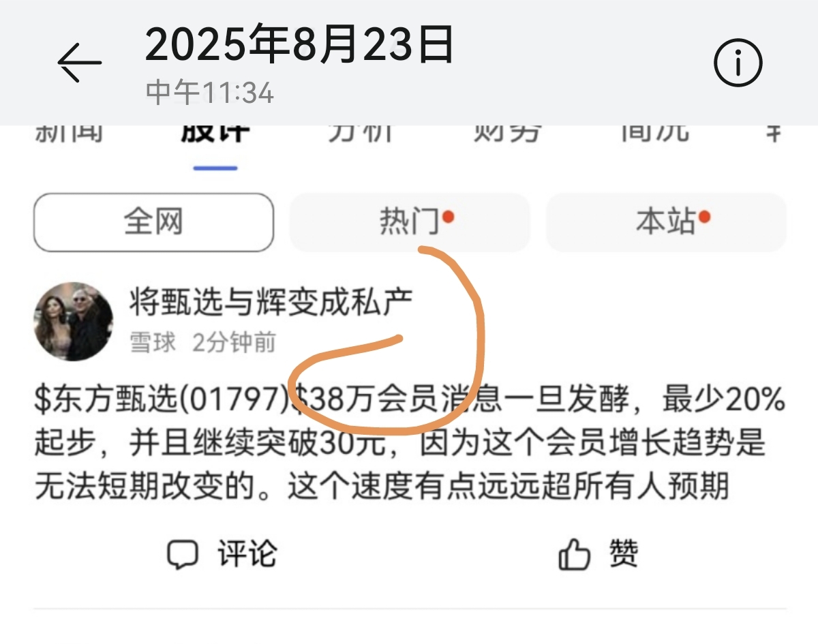Image resolution: width=818 pixels, height=644 pixels.
Task: Open the info circle icon
Action: tap(738, 63)
